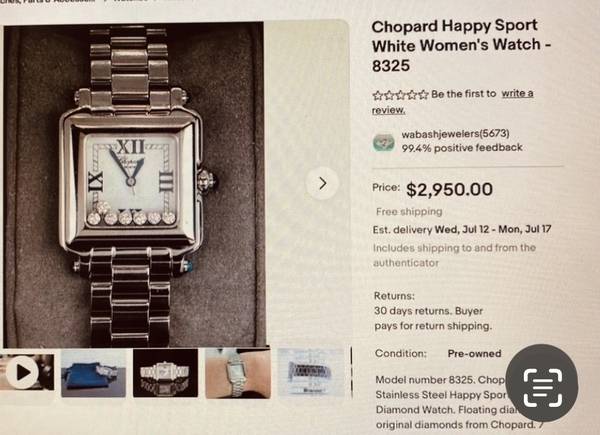Screen dimensions: 600x435
Task: Open wabashjewelers seller profile link
Action: click(455, 134)
